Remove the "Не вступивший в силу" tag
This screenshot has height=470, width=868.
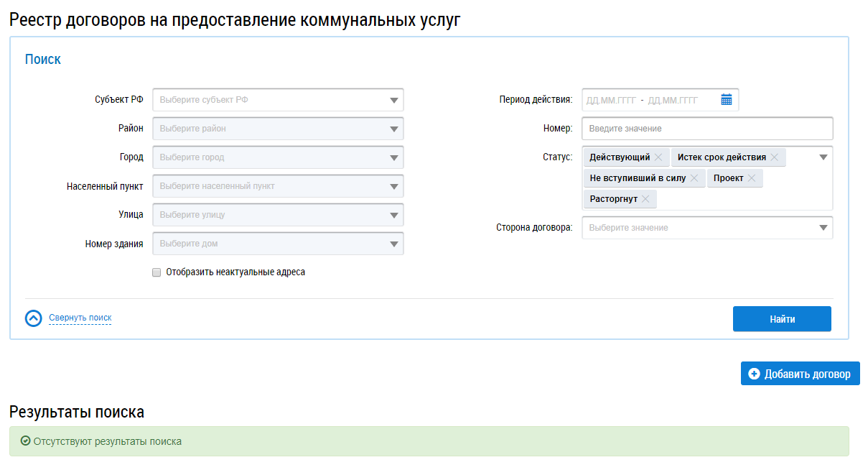pyautogui.click(x=694, y=178)
